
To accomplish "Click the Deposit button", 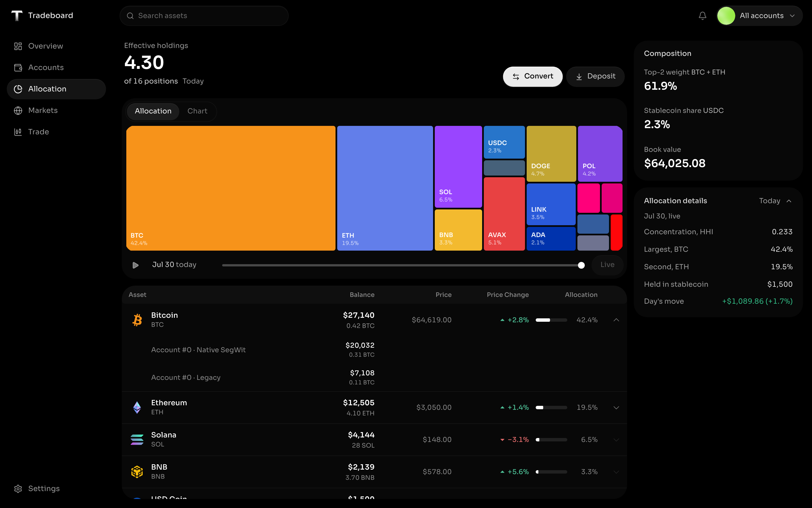I will [595, 76].
